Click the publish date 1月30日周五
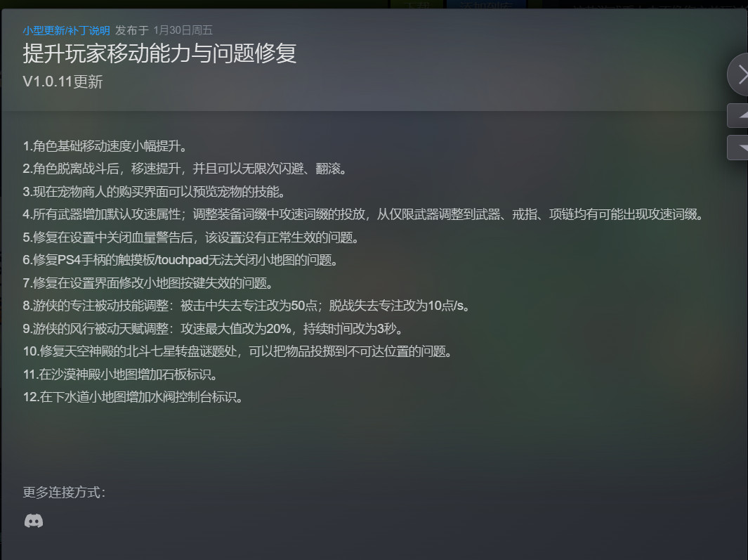The image size is (748, 560). (x=183, y=30)
